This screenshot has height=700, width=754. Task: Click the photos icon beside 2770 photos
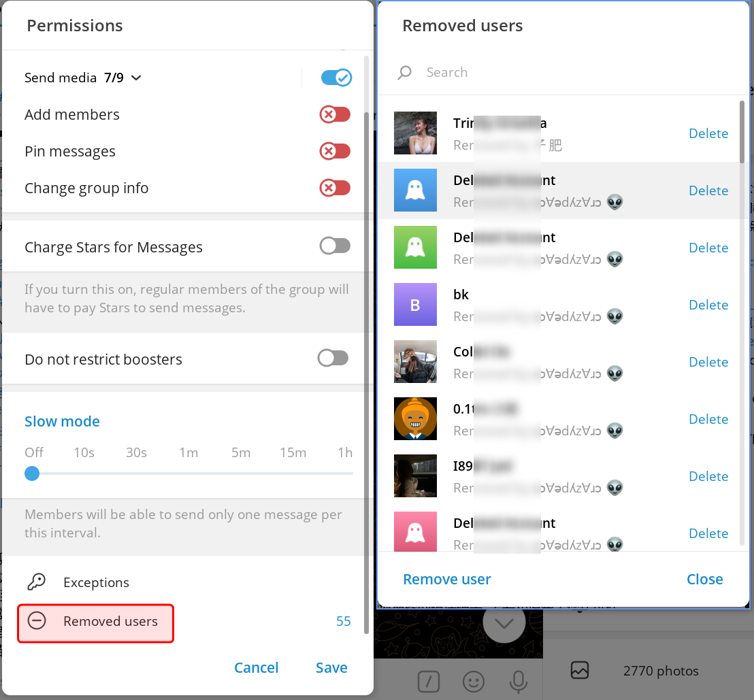tap(580, 671)
